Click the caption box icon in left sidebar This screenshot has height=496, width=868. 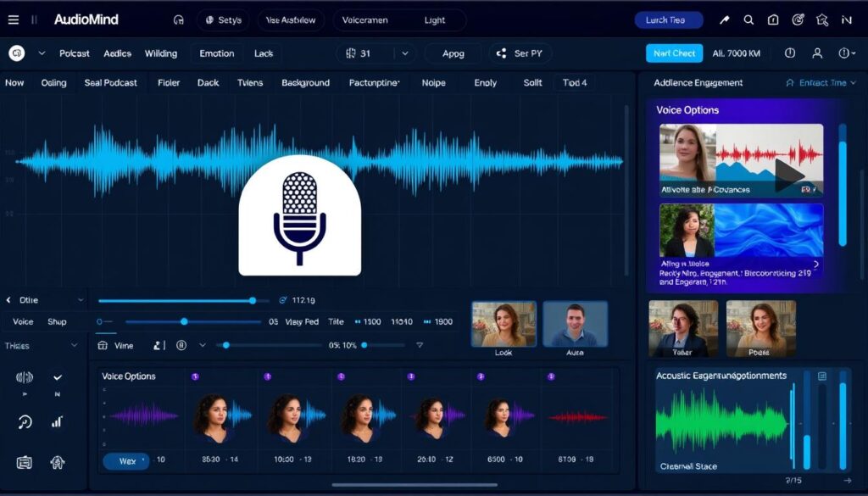pos(25,462)
